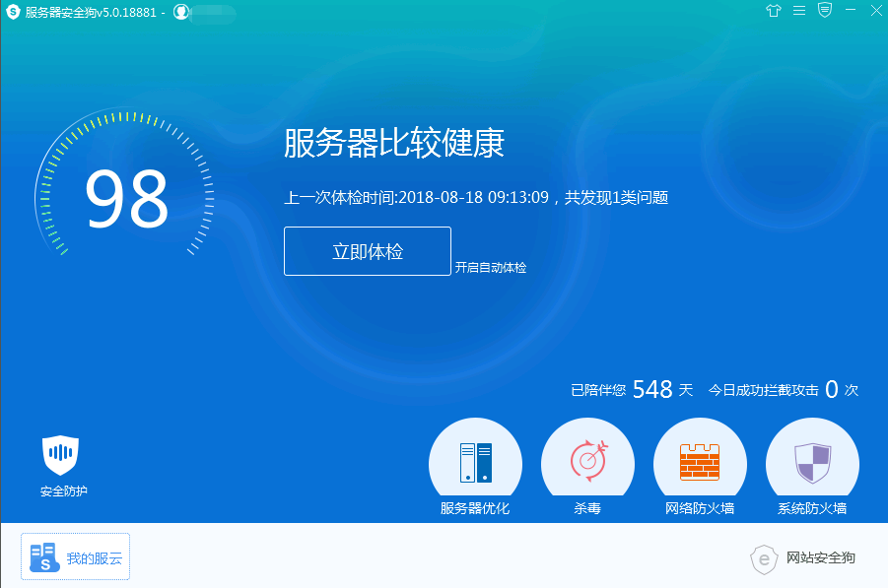Open the skin change shirt icon

[774, 11]
